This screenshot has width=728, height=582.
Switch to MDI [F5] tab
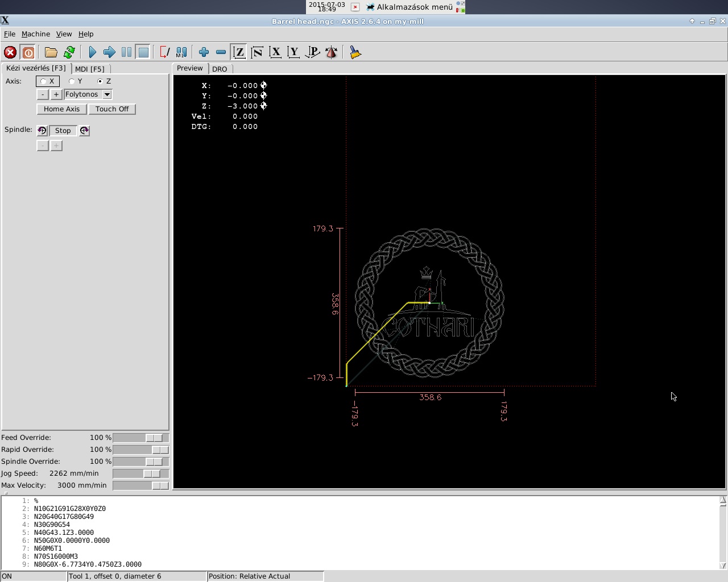90,69
